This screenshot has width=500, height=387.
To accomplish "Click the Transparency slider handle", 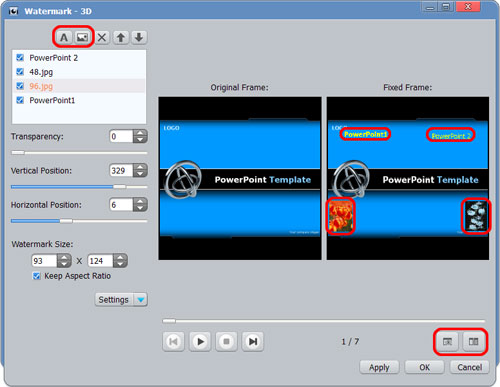I will [x=18, y=153].
